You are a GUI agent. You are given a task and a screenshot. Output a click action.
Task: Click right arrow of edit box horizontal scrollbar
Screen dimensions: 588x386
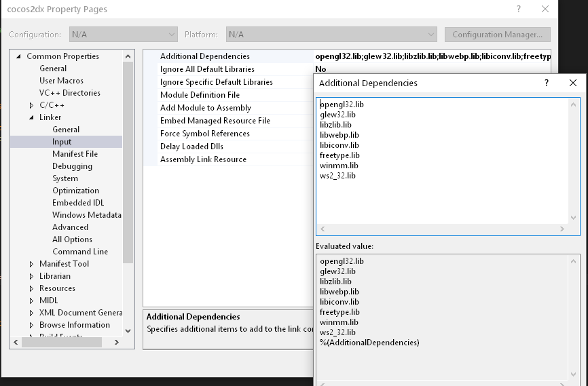(562, 229)
